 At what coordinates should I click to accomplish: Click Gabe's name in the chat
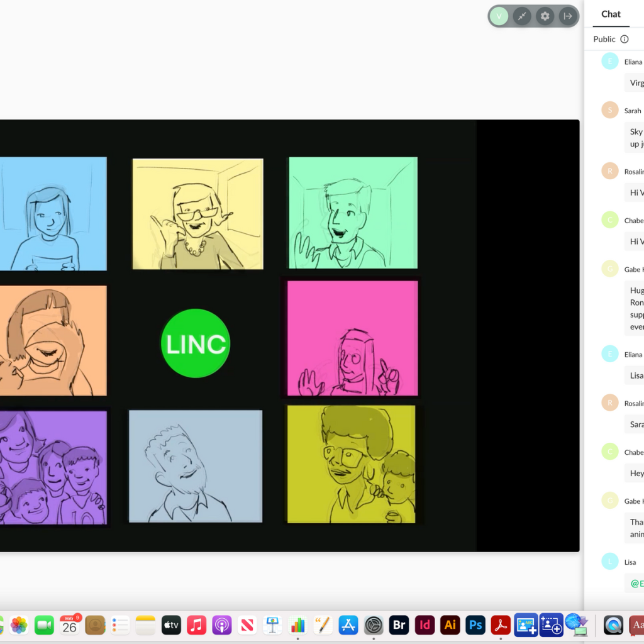coord(632,270)
